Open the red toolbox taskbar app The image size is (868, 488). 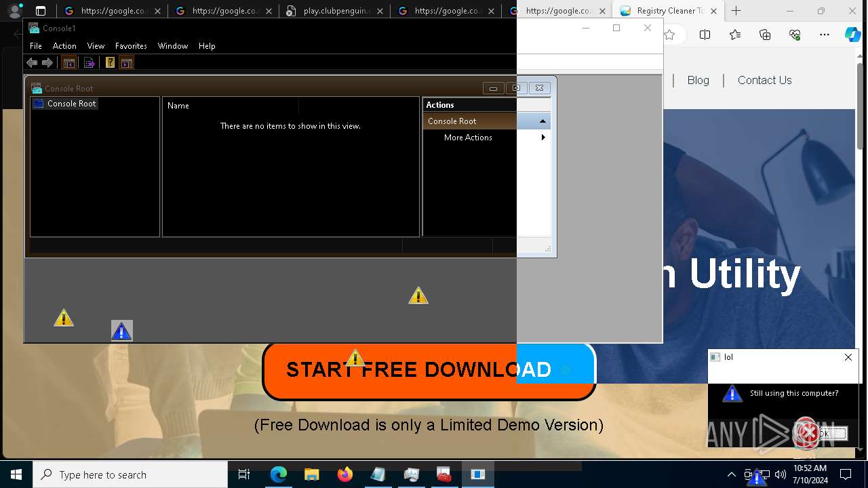[444, 474]
